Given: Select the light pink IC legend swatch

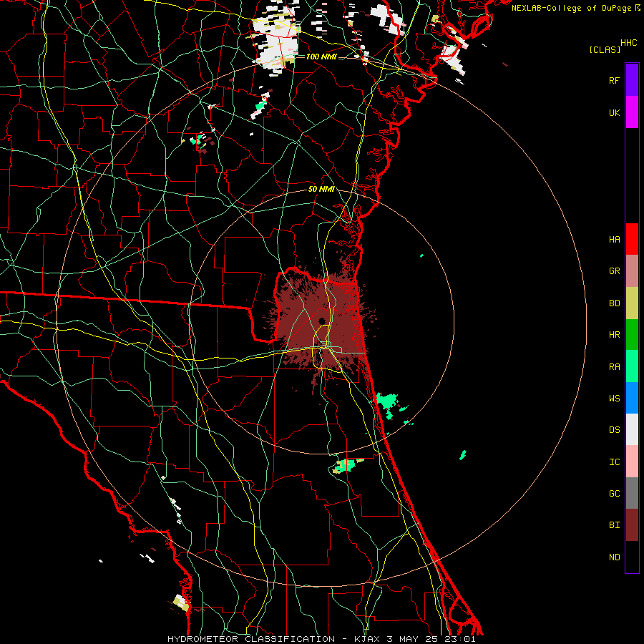Looking at the screenshot, I should point(632,462).
